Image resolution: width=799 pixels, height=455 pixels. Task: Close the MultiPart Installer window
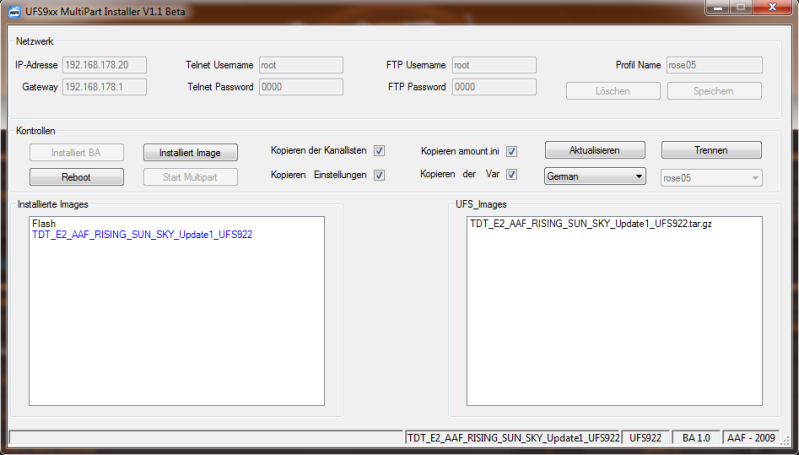[770, 9]
